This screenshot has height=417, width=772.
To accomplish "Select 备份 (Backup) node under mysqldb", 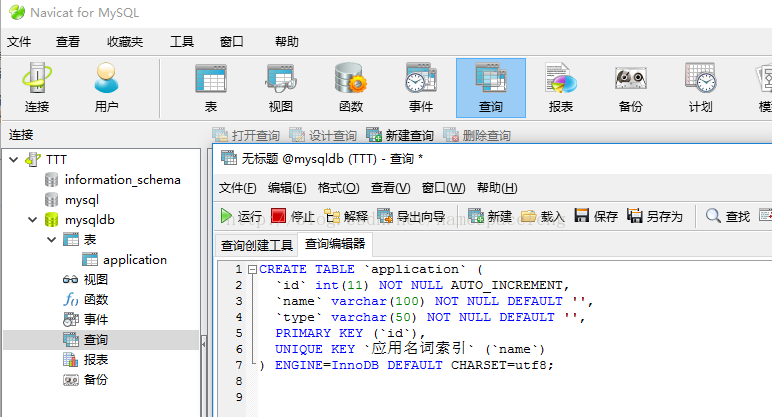I will coord(96,380).
